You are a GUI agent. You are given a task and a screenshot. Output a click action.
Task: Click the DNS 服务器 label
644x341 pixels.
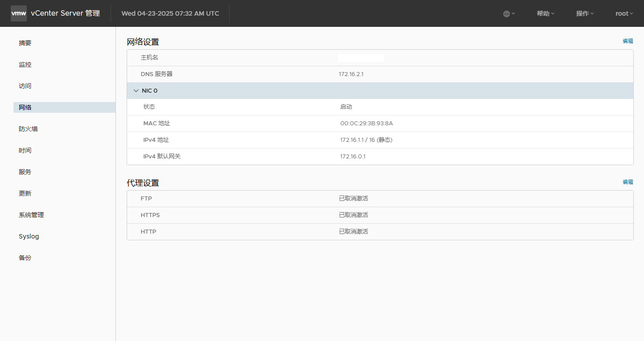coord(156,74)
